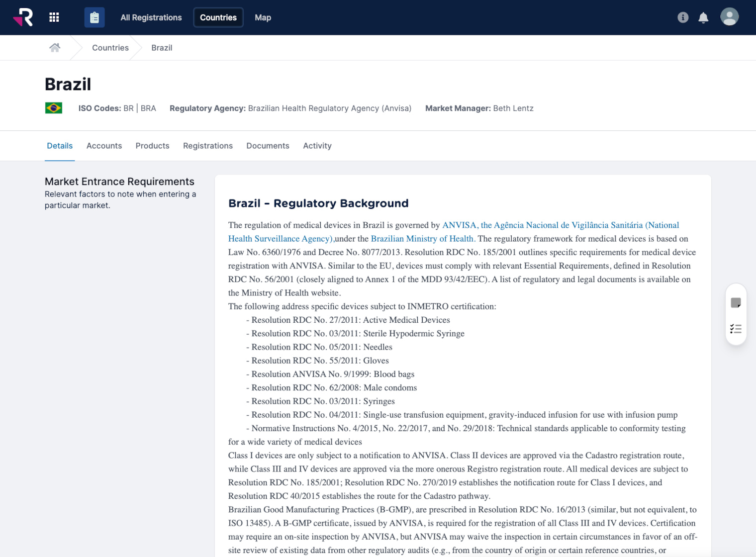The height and width of the screenshot is (557, 756).
Task: Open the info help icon
Action: (682, 17)
